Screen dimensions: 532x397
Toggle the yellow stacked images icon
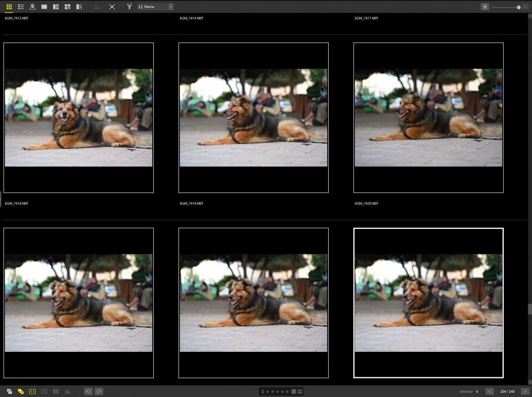point(21,391)
